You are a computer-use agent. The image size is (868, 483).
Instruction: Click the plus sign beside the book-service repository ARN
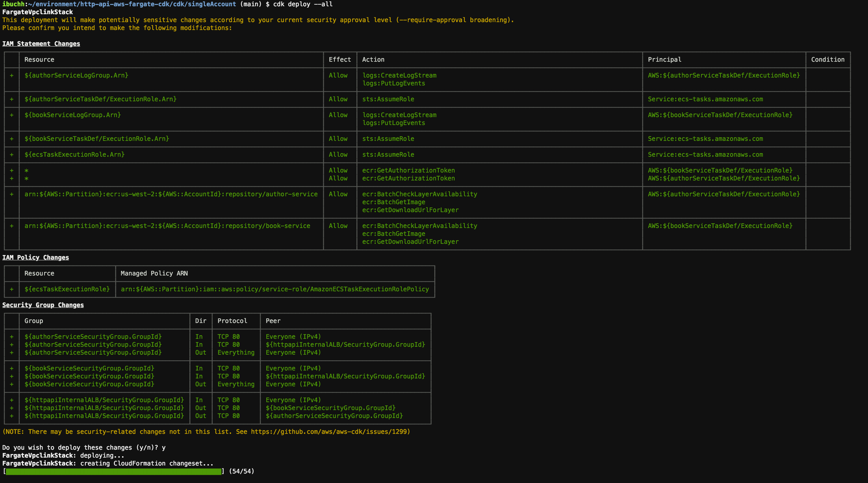12,226
